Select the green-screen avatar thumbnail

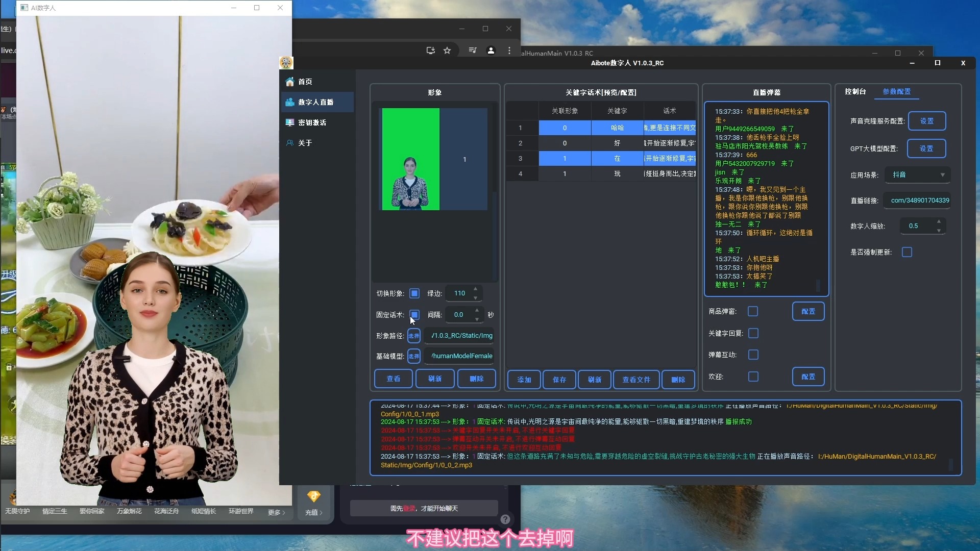[410, 159]
